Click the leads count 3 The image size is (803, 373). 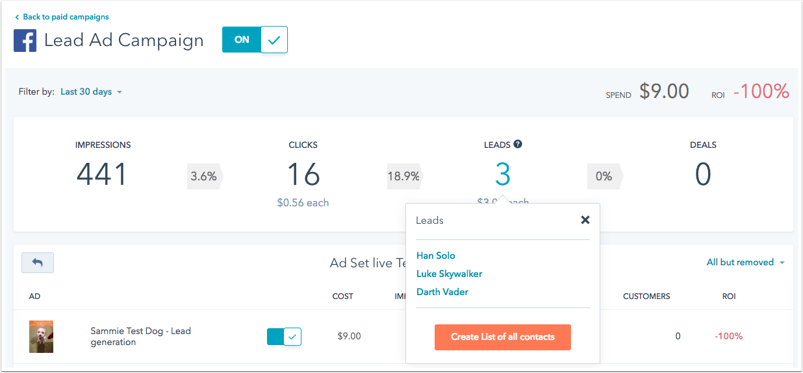[503, 175]
